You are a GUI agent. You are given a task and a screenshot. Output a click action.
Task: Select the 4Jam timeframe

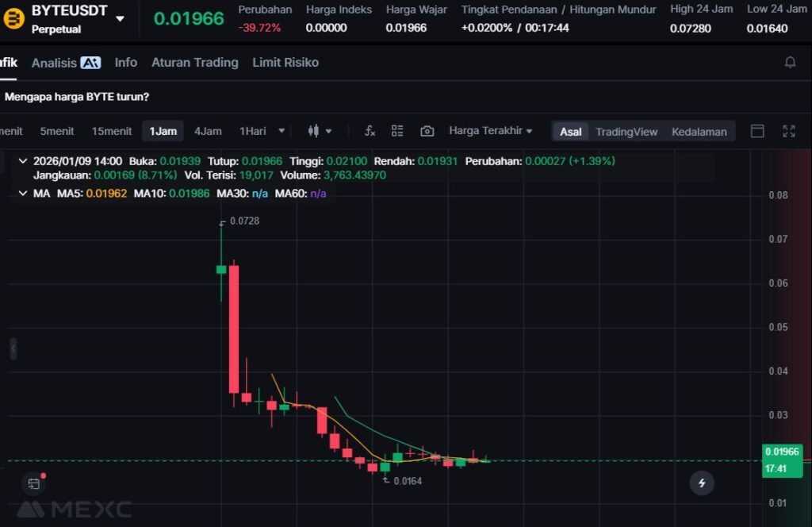[208, 131]
